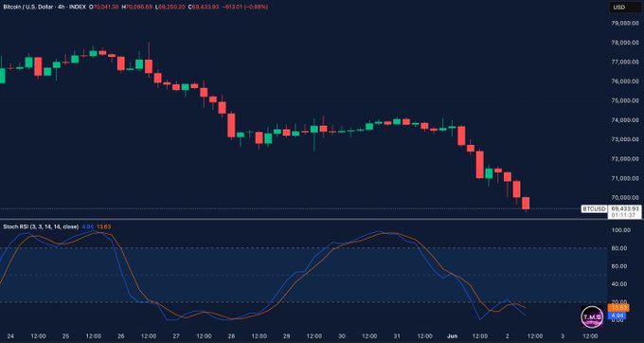Click the orange 13.63 value in Stoch RSI legend
Viewport: 644px width, 343px height.
(x=103, y=226)
